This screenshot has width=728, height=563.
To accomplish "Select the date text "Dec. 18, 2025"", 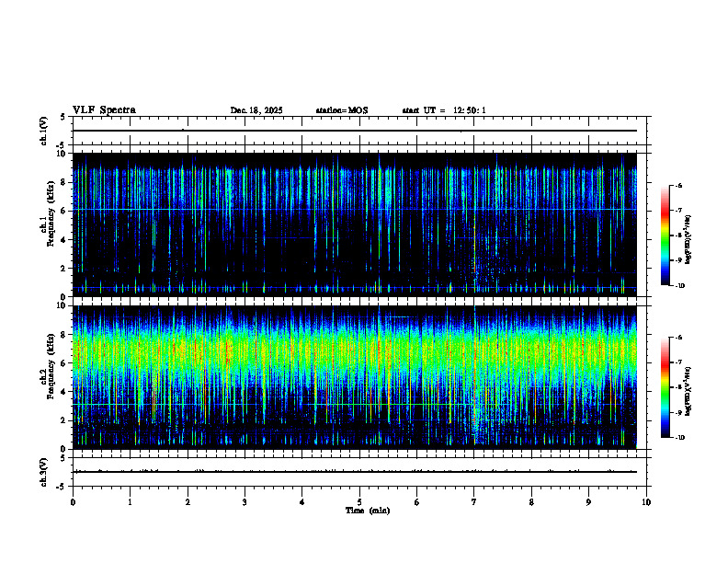I will [x=256, y=110].
